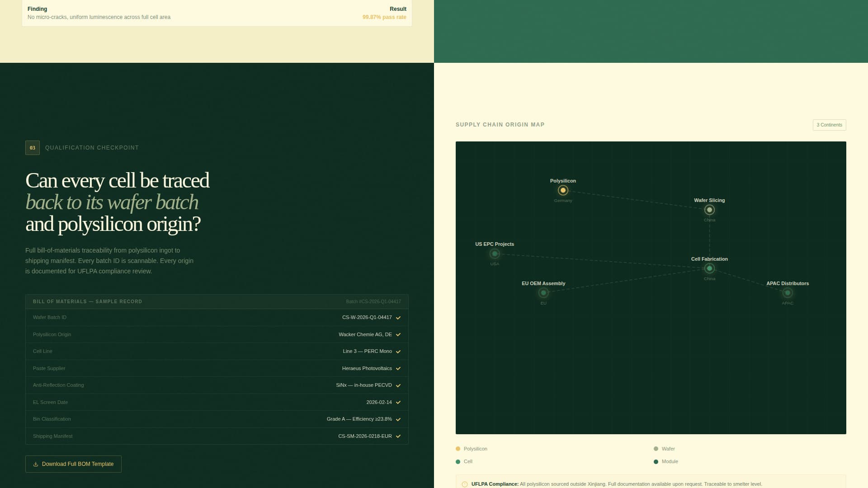Expand the Shipping Manifest row
The height and width of the screenshot is (488, 868).
click(x=398, y=436)
